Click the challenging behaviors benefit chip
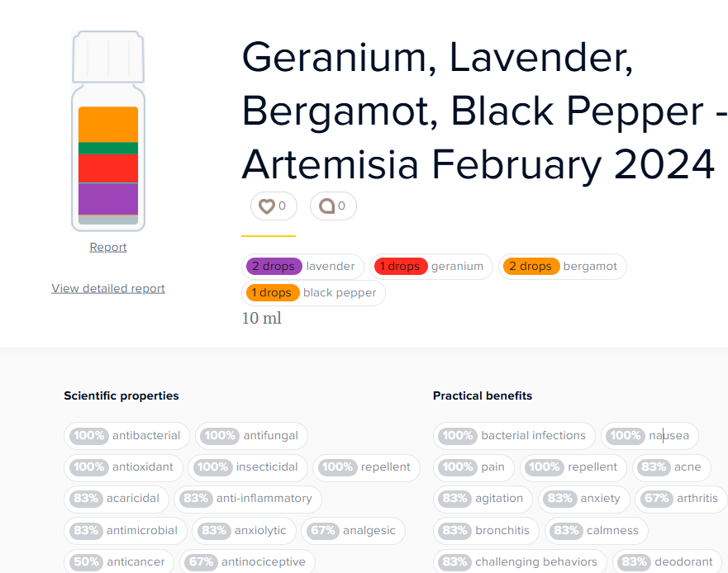The height and width of the screenshot is (573, 728). click(x=520, y=562)
